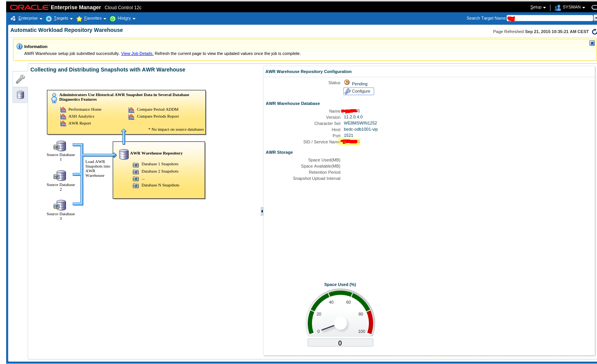Screen dimensions: 597x364
Task: Click the Compare Periods Report label
Action: click(158, 116)
